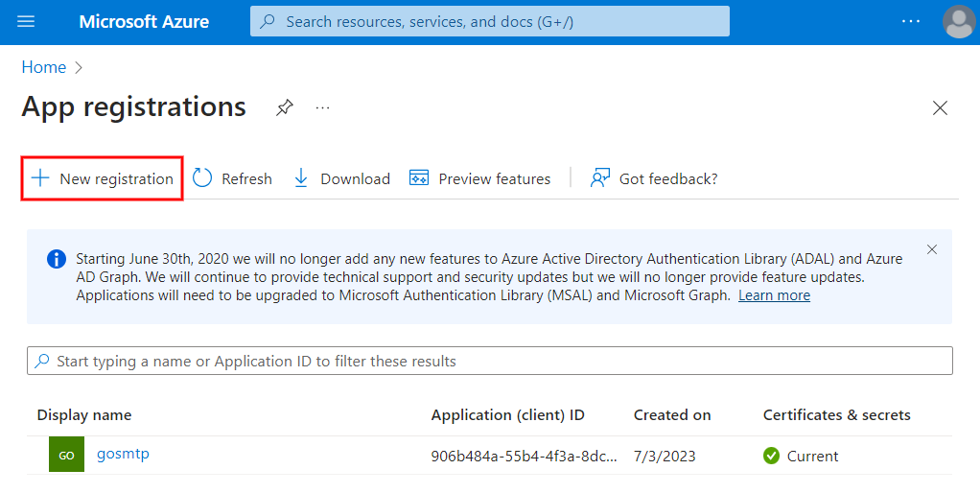Open Got feedback?
The image size is (980, 493).
[x=654, y=178]
